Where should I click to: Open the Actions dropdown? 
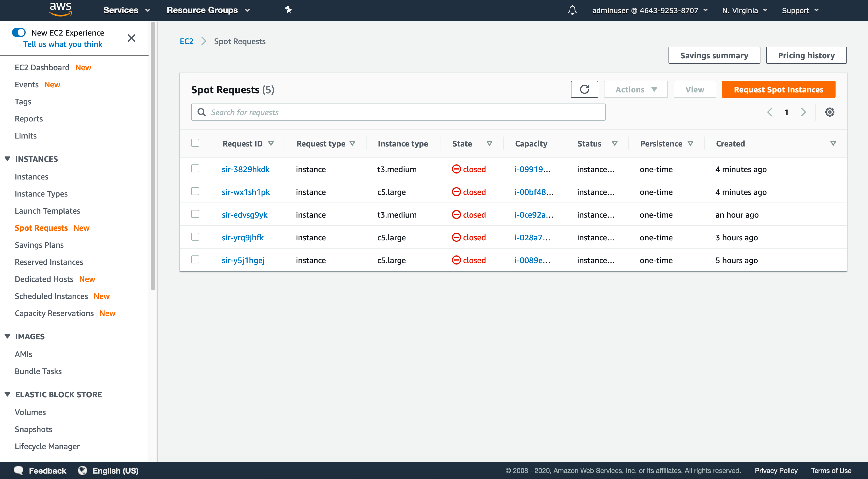point(635,89)
